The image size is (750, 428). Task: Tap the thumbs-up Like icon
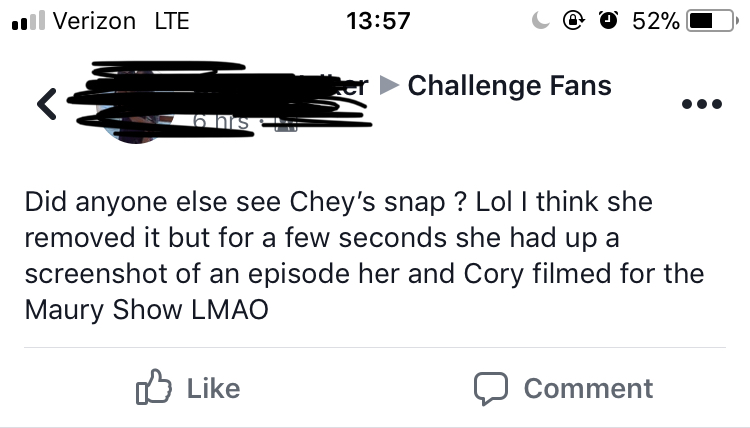coord(154,387)
